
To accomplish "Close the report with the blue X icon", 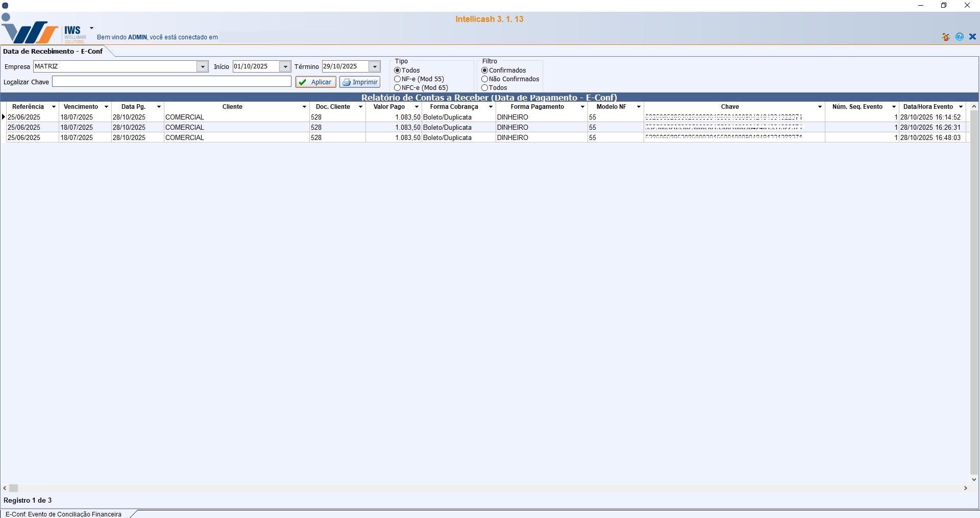I will pos(972,37).
